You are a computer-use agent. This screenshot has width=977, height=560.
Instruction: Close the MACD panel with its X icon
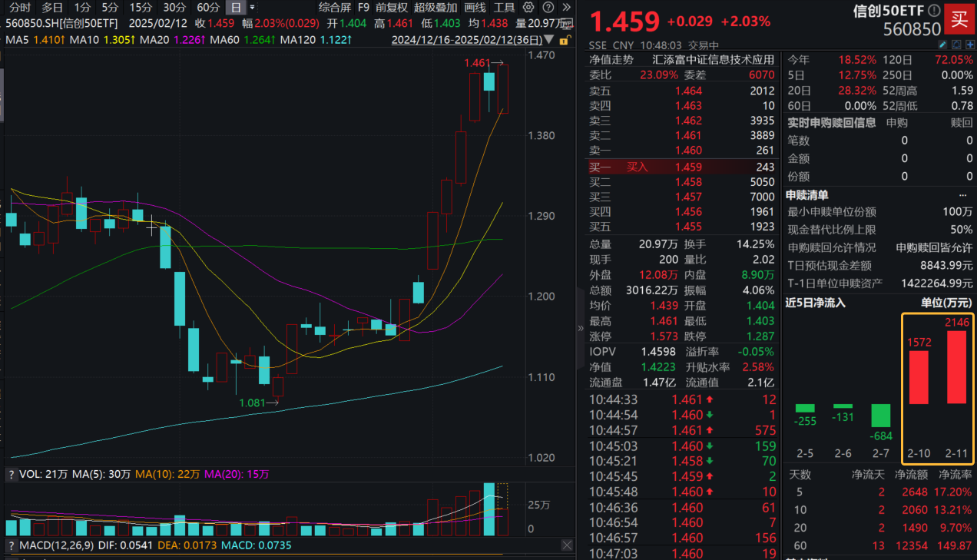[x=567, y=545]
